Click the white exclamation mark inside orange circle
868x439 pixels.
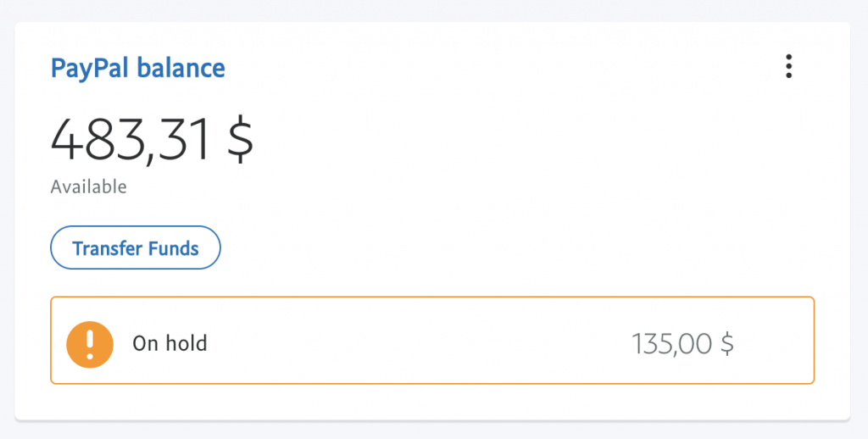[90, 343]
